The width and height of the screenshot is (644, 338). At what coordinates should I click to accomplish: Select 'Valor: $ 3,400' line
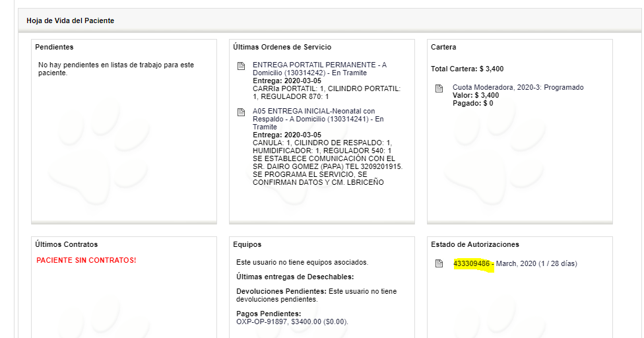tap(476, 95)
